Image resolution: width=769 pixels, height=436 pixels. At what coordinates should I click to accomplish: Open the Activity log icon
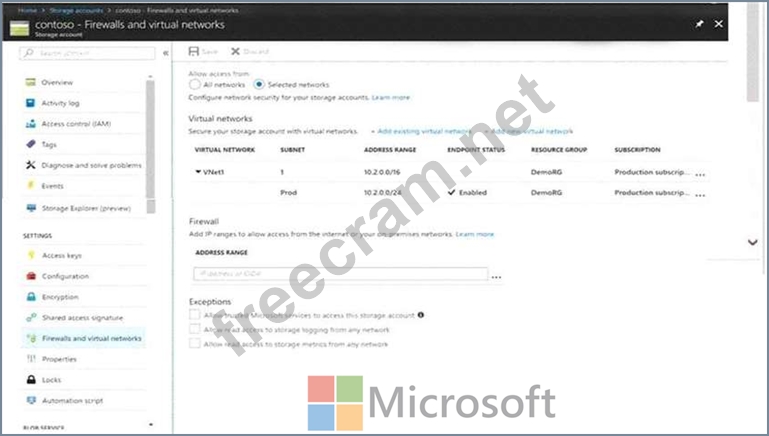pos(30,103)
